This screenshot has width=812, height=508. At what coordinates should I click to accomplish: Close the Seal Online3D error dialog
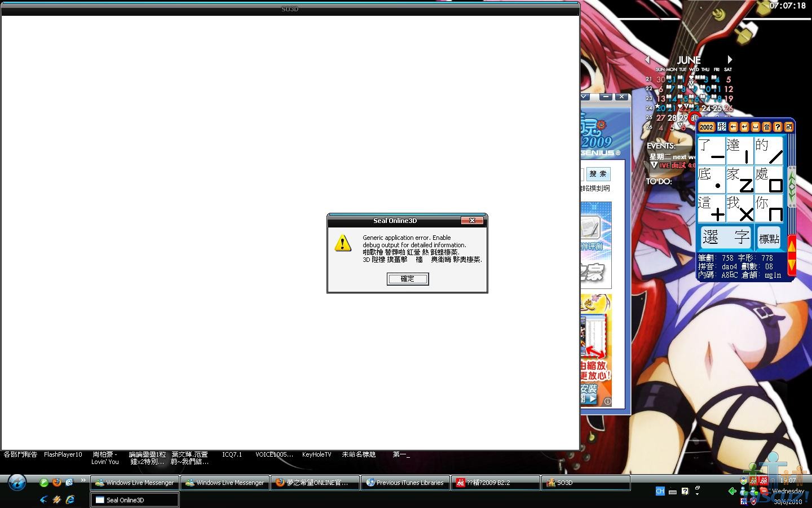pyautogui.click(x=472, y=221)
